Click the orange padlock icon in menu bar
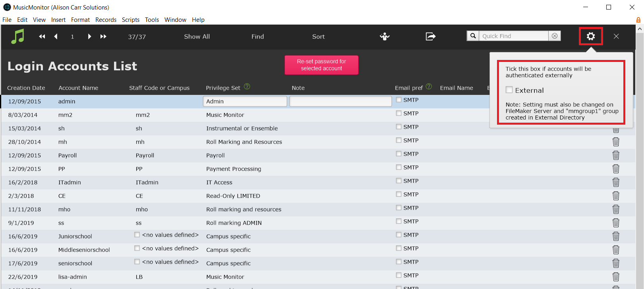 [638, 20]
